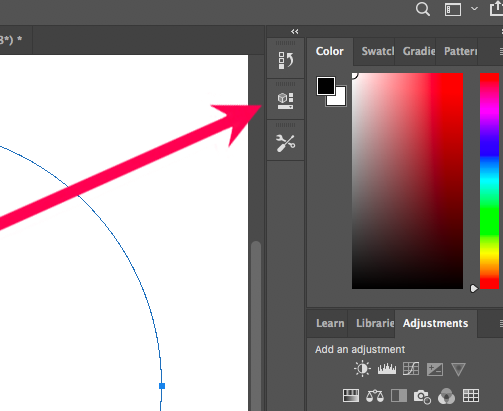Click the blue path anchor point

(x=162, y=386)
